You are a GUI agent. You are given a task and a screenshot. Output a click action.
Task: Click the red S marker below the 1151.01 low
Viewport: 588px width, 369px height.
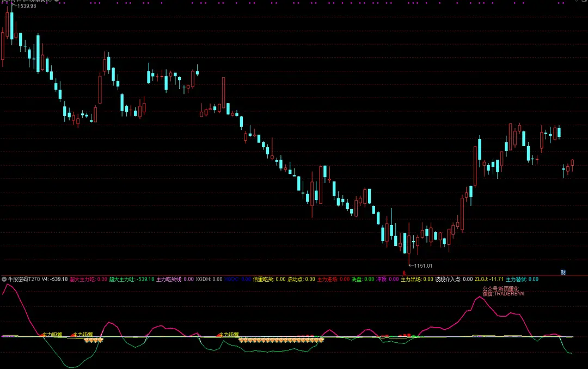404,273
